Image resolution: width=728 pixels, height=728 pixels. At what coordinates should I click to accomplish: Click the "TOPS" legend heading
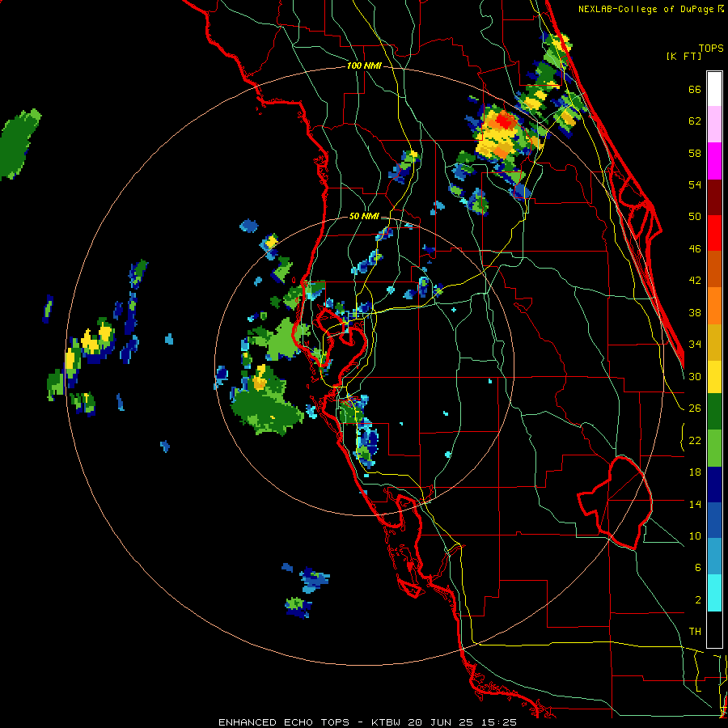pos(711,49)
